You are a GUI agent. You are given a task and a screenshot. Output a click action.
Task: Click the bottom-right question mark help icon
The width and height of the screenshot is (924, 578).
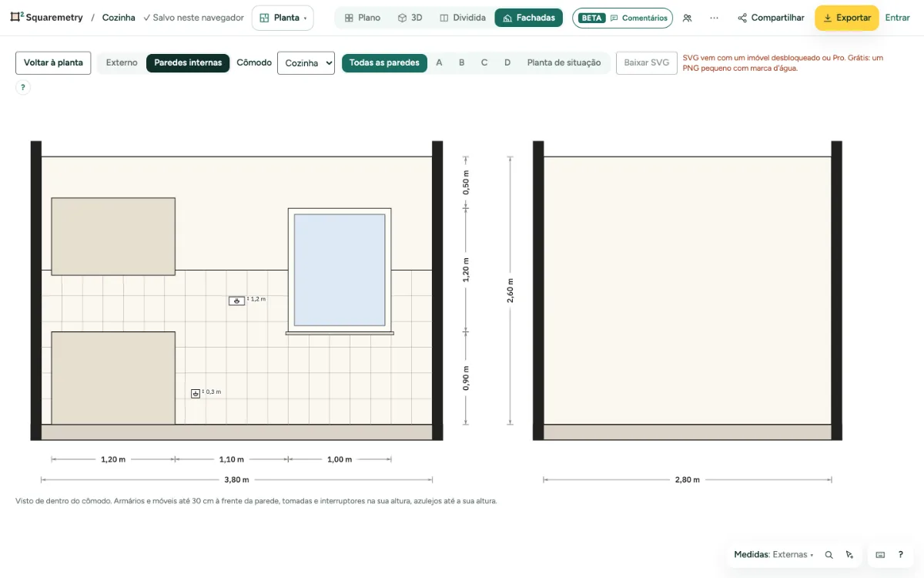point(901,555)
